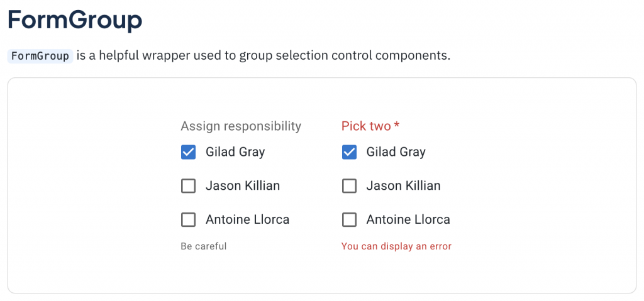Click the helpful wrapper description sentence
This screenshot has width=644, height=301.
[263, 56]
